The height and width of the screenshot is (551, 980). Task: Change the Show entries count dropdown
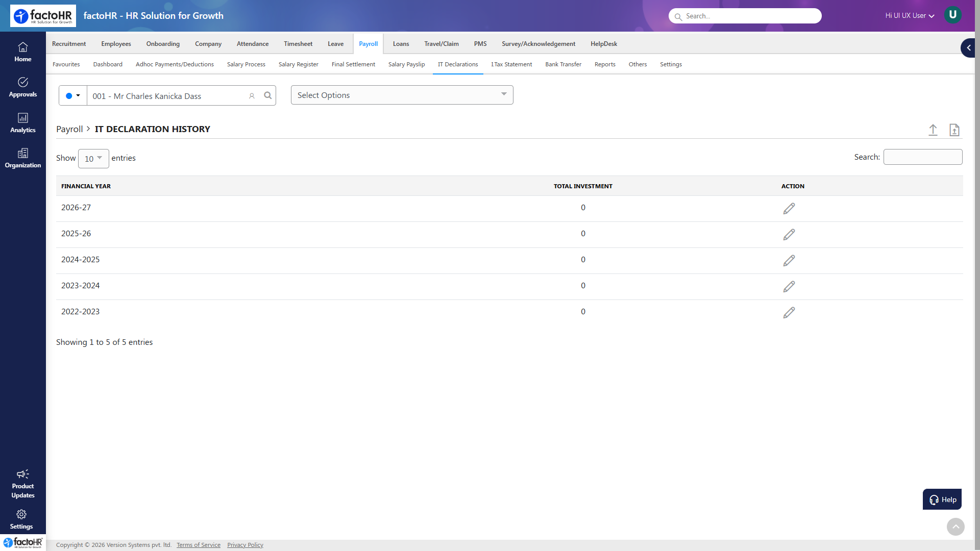coord(93,159)
